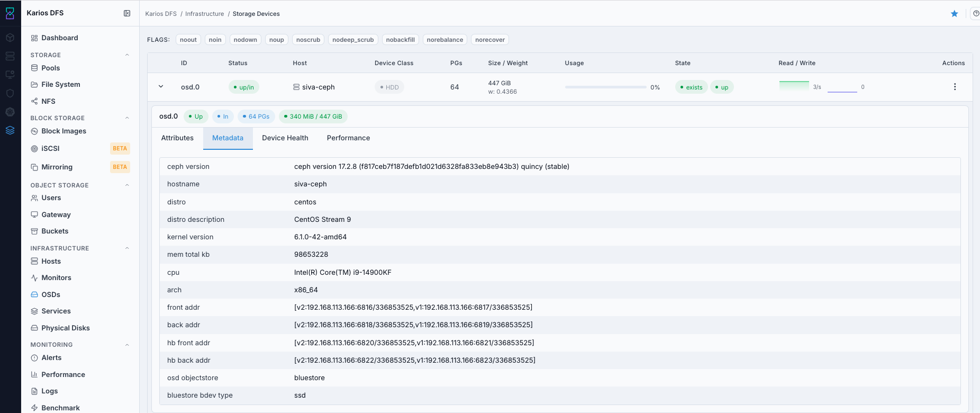Toggle the noscrub flag
The width and height of the screenshot is (980, 413).
(x=308, y=40)
